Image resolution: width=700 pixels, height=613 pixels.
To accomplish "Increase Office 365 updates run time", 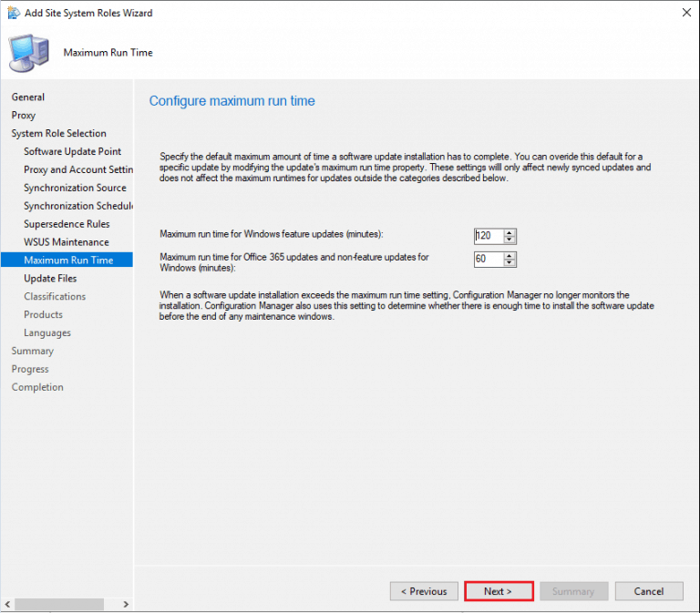I will point(510,255).
